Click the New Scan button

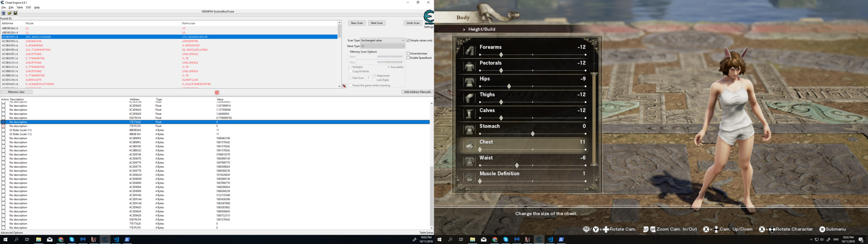coord(357,23)
